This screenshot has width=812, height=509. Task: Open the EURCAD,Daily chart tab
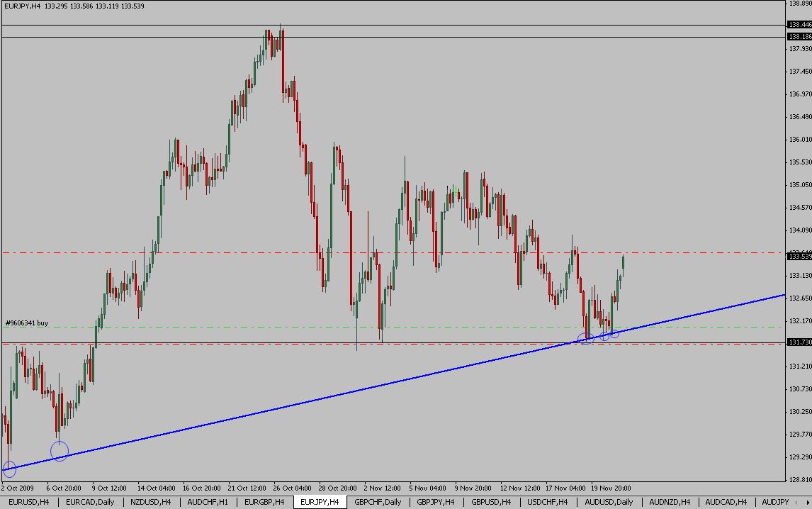tap(90, 502)
